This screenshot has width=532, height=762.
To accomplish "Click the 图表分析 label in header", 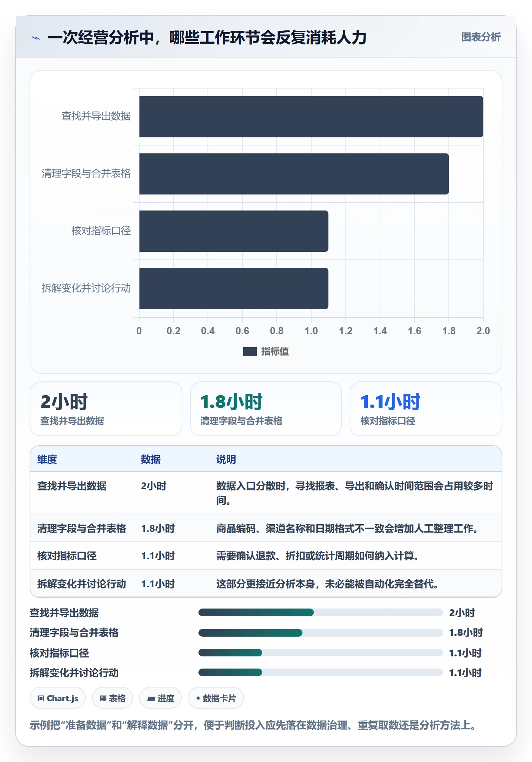I will tap(481, 37).
